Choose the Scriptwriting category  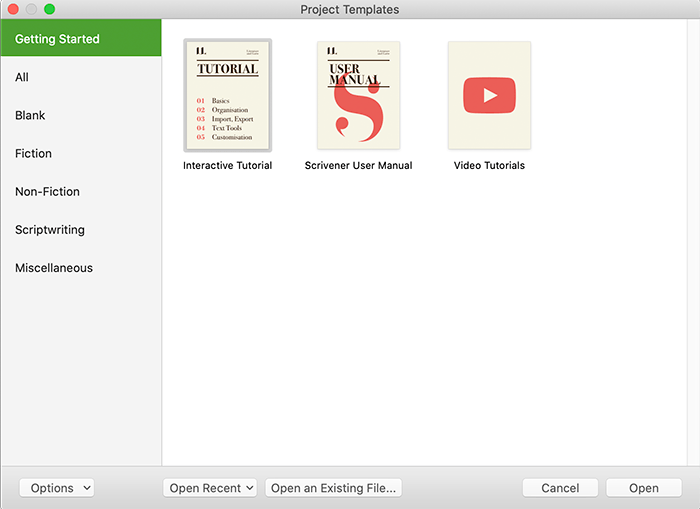(x=81, y=230)
